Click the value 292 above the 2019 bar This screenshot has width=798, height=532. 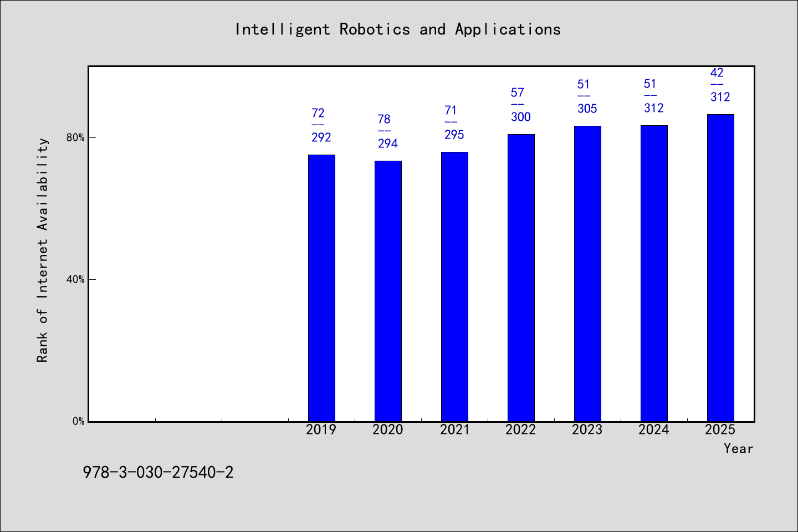point(321,137)
